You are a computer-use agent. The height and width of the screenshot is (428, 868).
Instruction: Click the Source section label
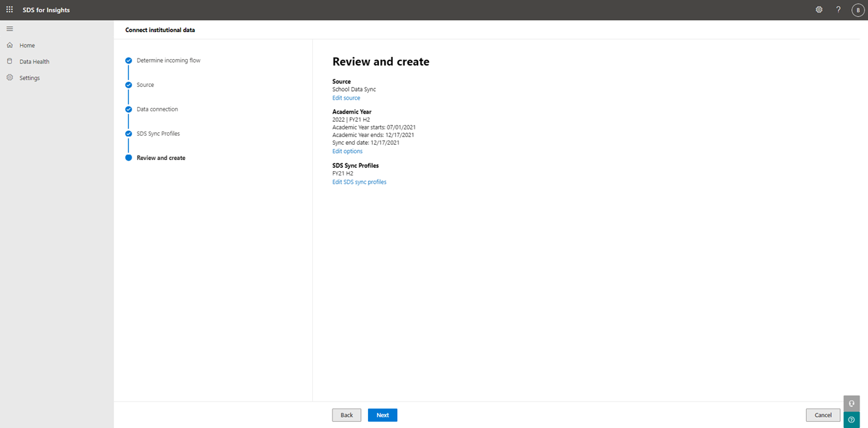[x=341, y=81]
